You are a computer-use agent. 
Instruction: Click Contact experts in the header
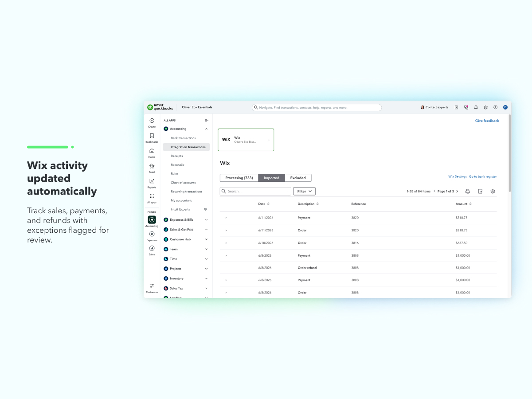tap(434, 107)
